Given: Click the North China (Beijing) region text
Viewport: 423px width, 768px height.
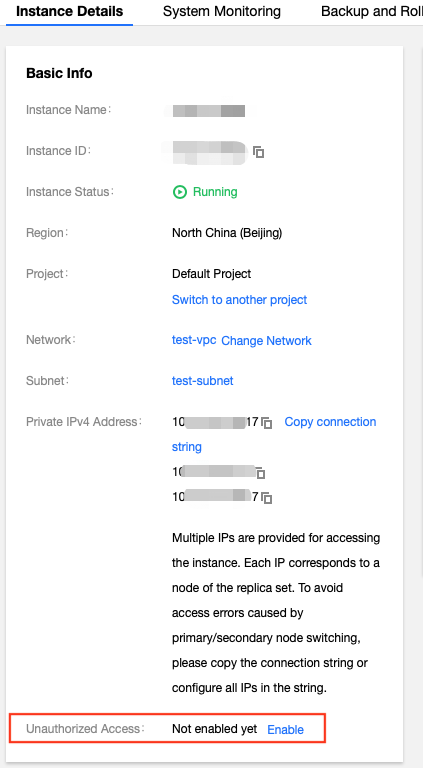Looking at the screenshot, I should point(227,233).
